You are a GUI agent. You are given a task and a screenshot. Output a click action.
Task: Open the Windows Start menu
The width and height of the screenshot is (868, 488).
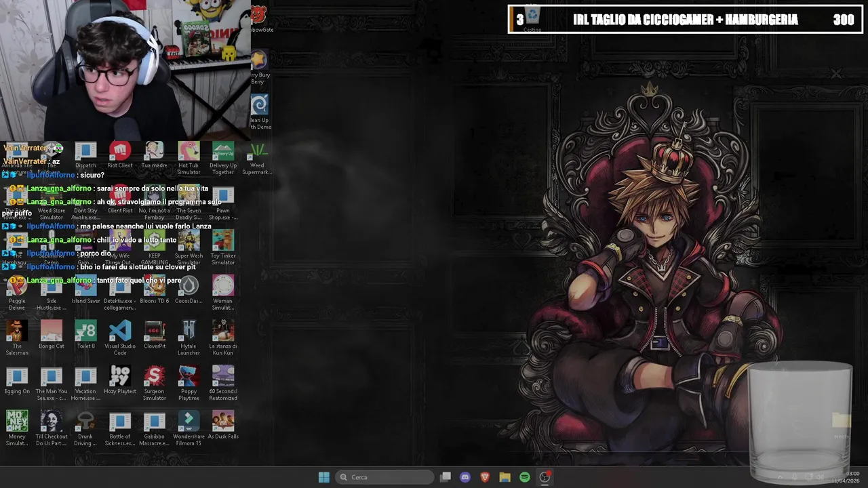pos(324,477)
